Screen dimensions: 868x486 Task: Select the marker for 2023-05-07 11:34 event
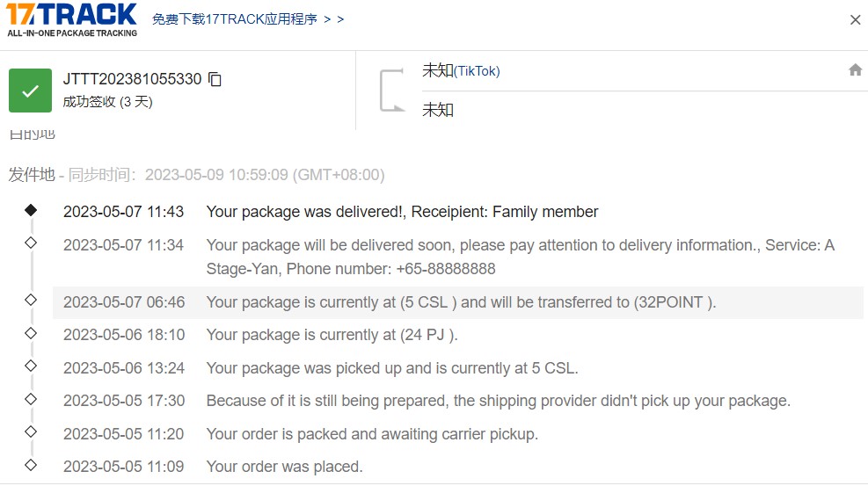31,243
